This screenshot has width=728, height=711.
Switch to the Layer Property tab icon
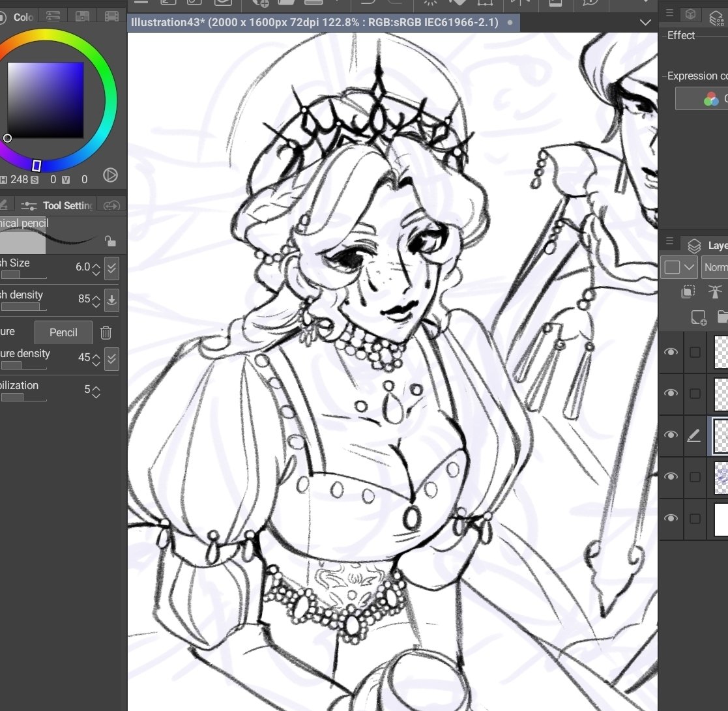(718, 18)
